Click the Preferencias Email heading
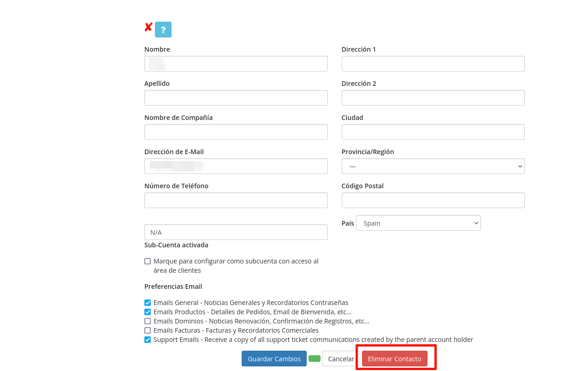Viewport: 588px width, 371px height. pyautogui.click(x=173, y=287)
